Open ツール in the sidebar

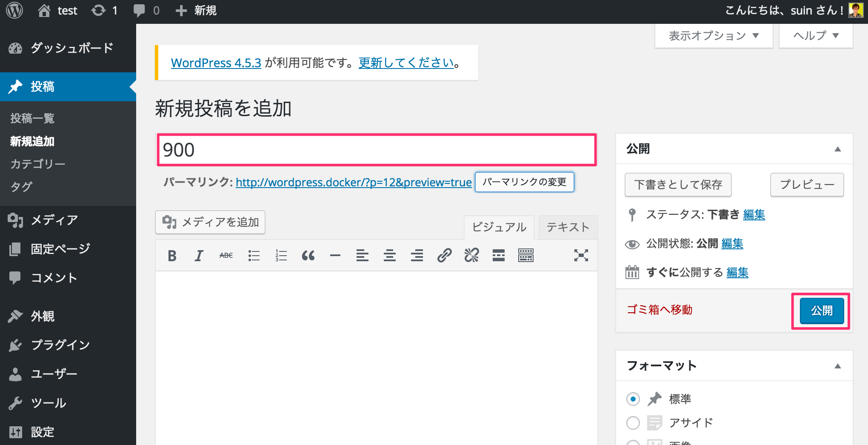[x=68, y=403]
